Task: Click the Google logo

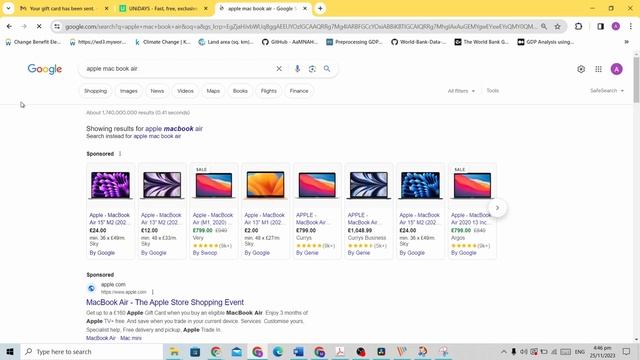Action: pyautogui.click(x=45, y=69)
